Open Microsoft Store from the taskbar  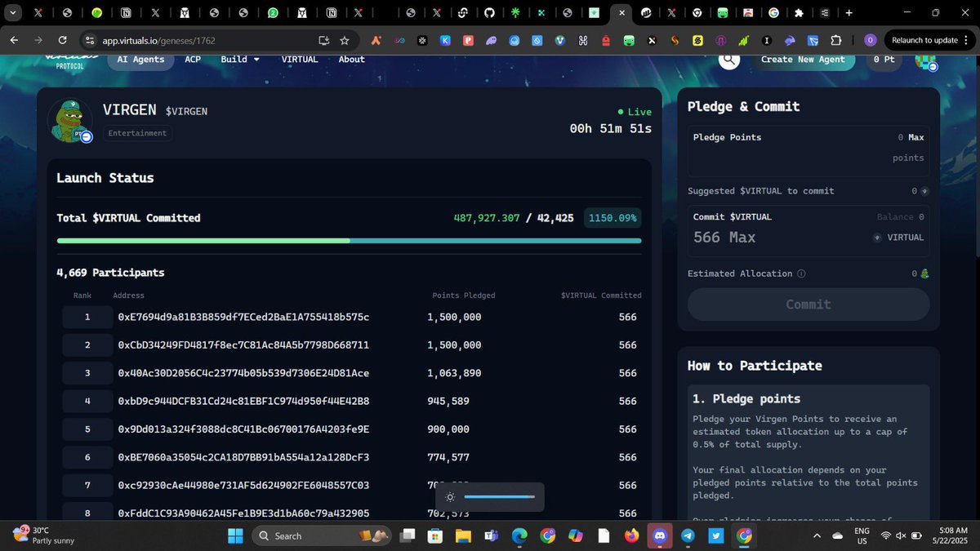(x=435, y=535)
